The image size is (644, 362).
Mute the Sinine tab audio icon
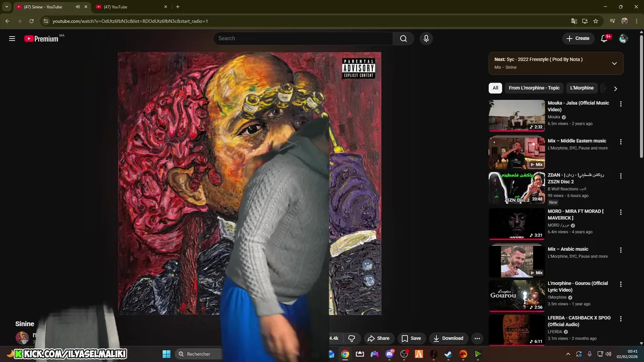click(77, 7)
